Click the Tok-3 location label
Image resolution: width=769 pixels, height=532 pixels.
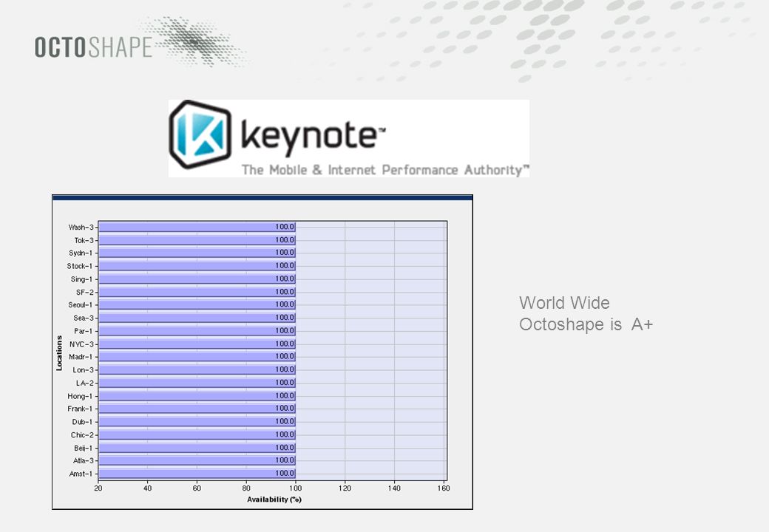(84, 240)
